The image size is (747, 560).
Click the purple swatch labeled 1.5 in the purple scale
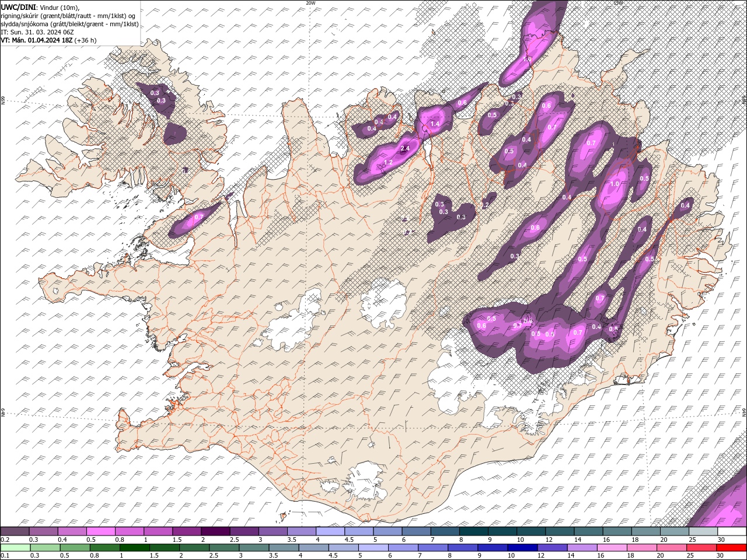[x=187, y=531]
